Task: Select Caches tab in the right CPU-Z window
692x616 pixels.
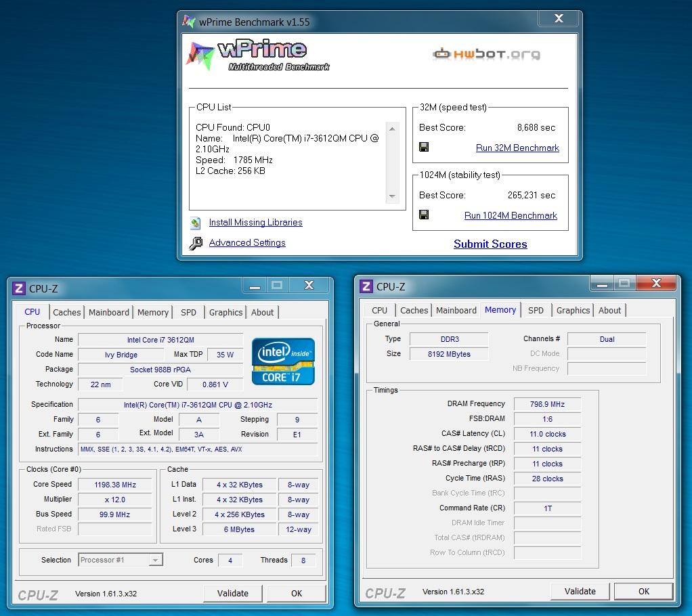Action: pyautogui.click(x=414, y=310)
